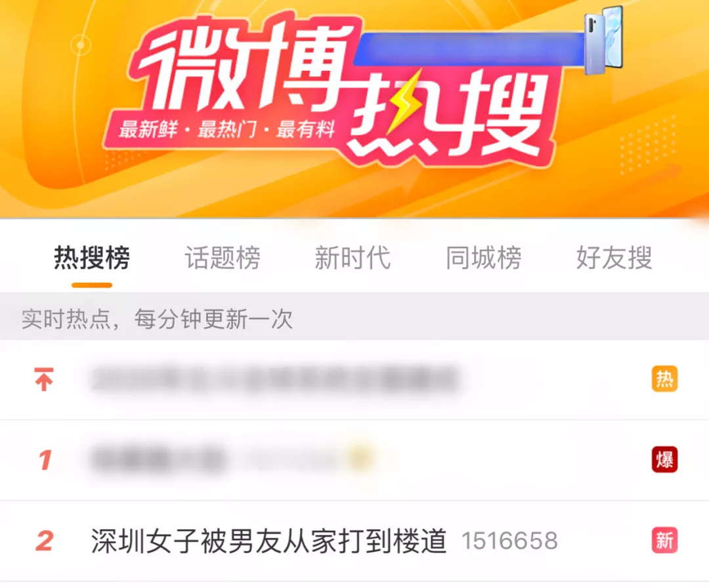Tap the search count 1516658

click(x=509, y=541)
